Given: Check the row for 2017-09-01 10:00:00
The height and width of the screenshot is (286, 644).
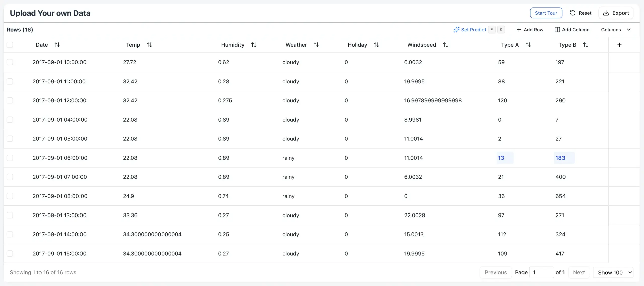Looking at the screenshot, I should [x=10, y=62].
